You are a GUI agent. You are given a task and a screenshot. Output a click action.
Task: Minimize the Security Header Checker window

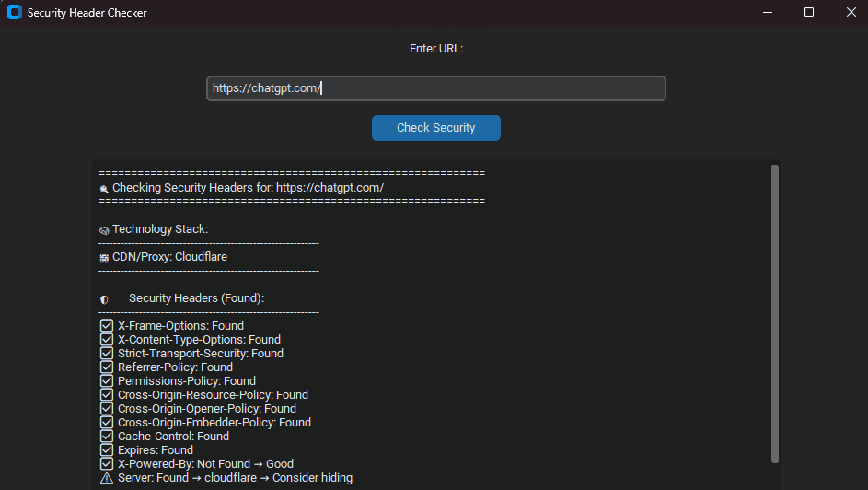[x=768, y=12]
